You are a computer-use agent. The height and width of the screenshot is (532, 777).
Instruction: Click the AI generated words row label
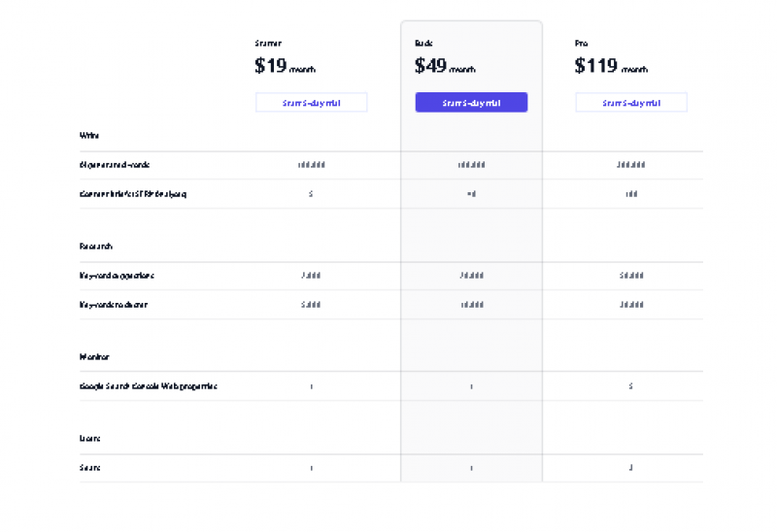pyautogui.click(x=115, y=164)
